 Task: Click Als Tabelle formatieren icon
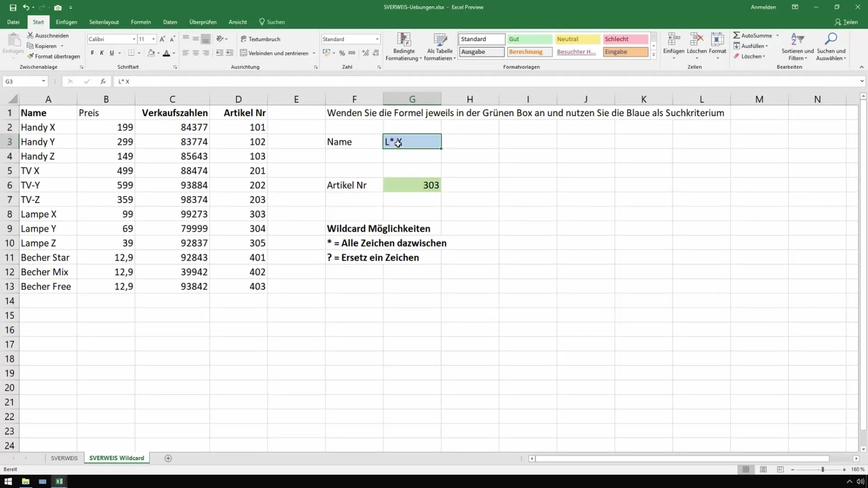(x=439, y=40)
